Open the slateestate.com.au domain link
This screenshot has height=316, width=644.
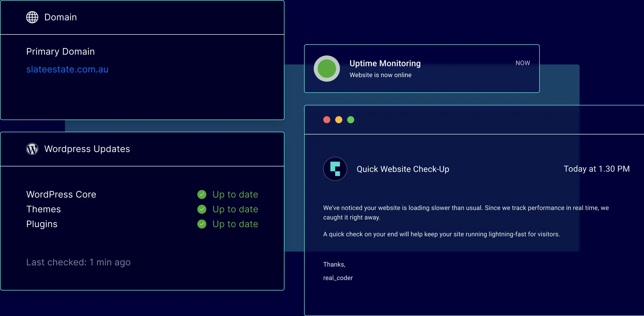(x=67, y=69)
